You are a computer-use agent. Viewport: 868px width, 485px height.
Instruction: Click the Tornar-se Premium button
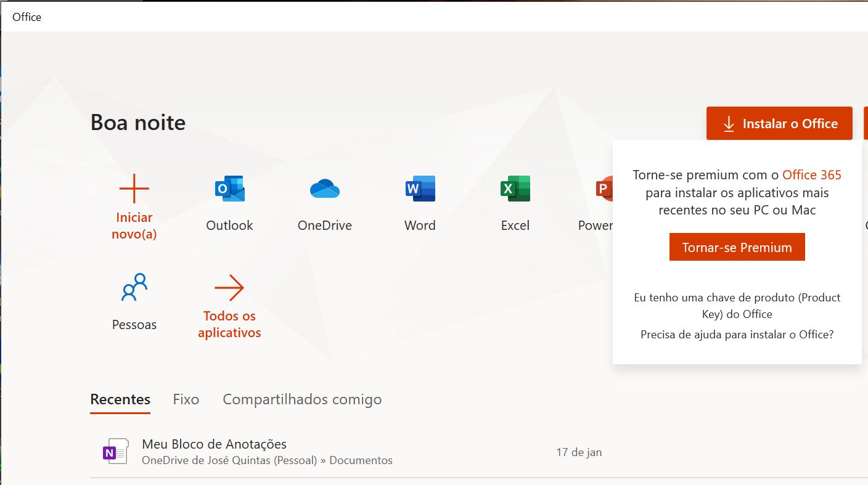coord(737,247)
